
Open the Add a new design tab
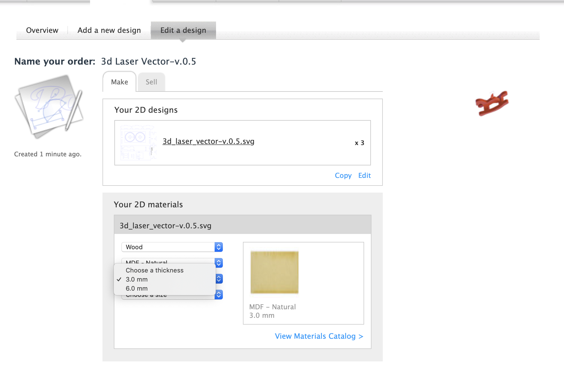(109, 30)
